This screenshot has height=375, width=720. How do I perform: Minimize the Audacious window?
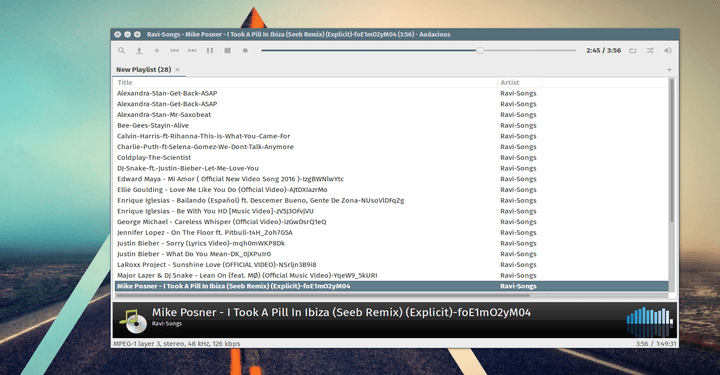[127, 34]
